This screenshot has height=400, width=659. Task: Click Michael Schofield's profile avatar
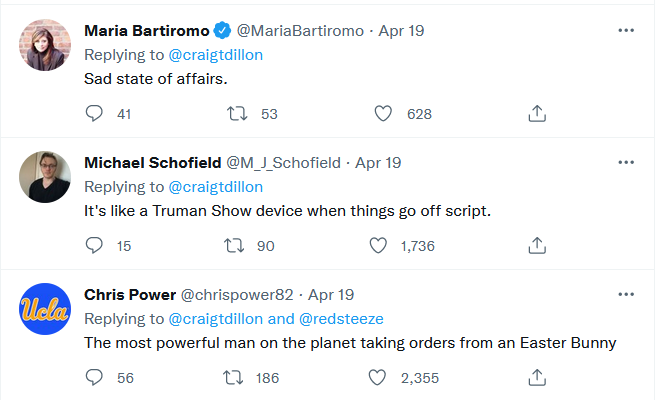(46, 177)
